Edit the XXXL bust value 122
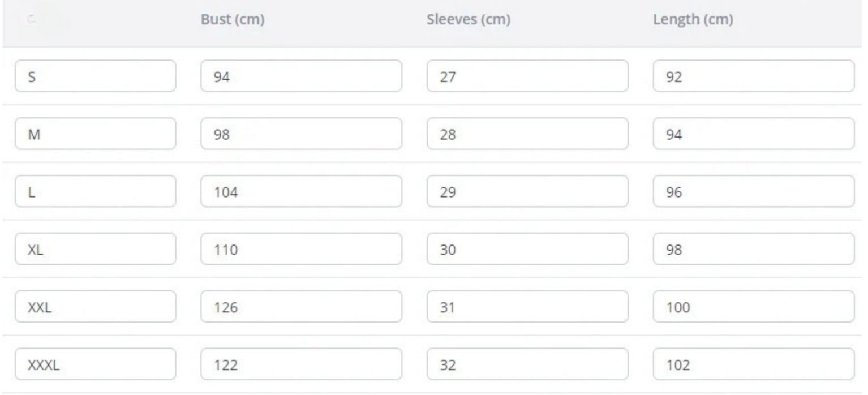868x395 pixels. point(301,364)
